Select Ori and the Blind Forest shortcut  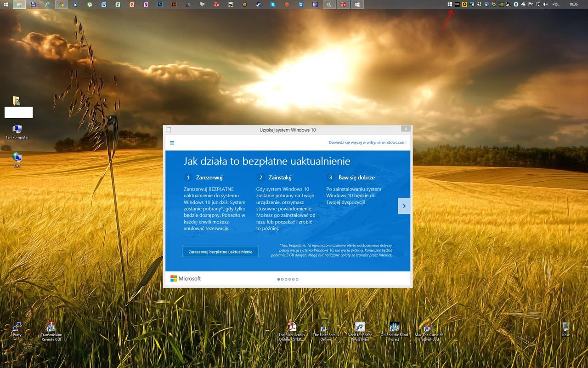[394, 331]
